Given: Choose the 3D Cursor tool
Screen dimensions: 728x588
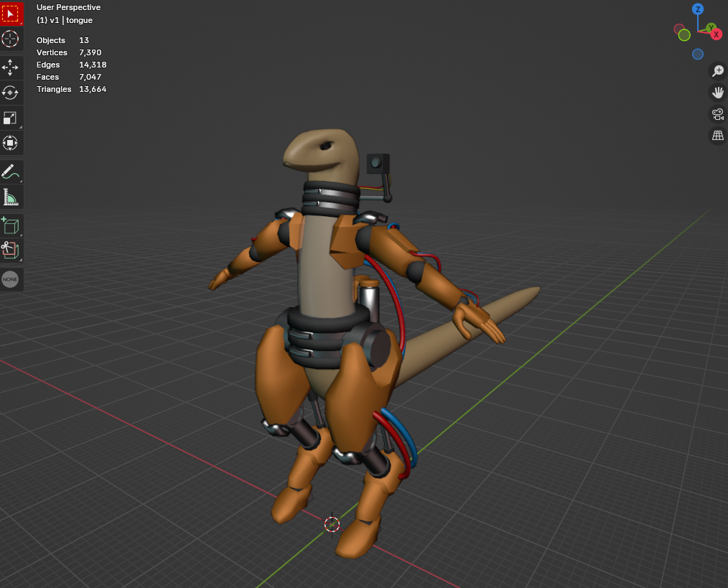Looking at the screenshot, I should coord(10,39).
